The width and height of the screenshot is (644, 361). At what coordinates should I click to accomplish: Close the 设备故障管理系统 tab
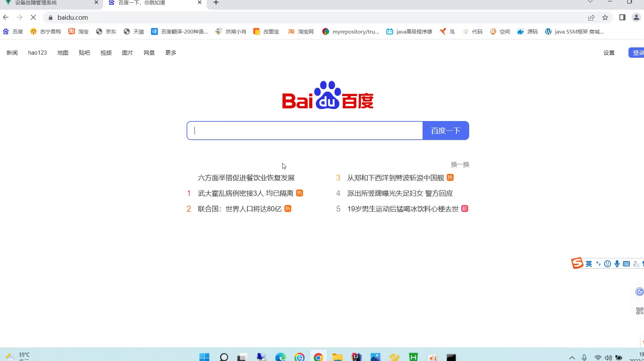point(96,2)
